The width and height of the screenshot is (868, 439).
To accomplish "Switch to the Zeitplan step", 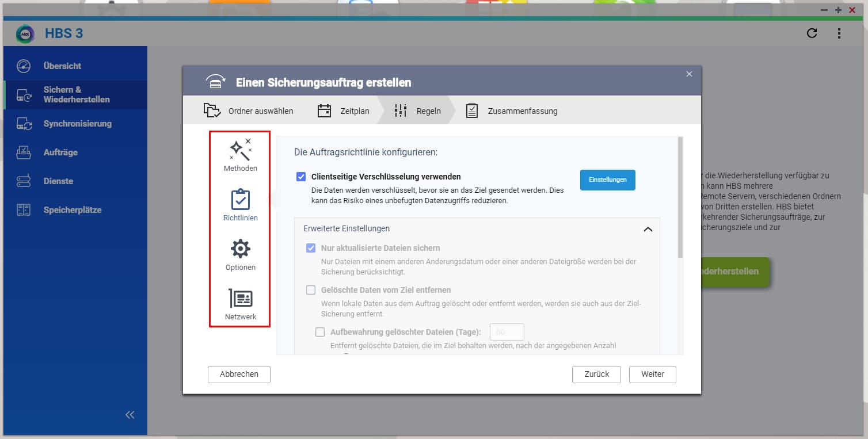I will click(344, 110).
